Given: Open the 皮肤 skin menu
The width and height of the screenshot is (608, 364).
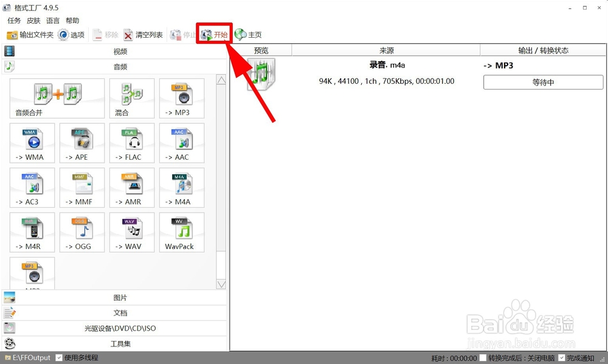Looking at the screenshot, I should pyautogui.click(x=33, y=21).
